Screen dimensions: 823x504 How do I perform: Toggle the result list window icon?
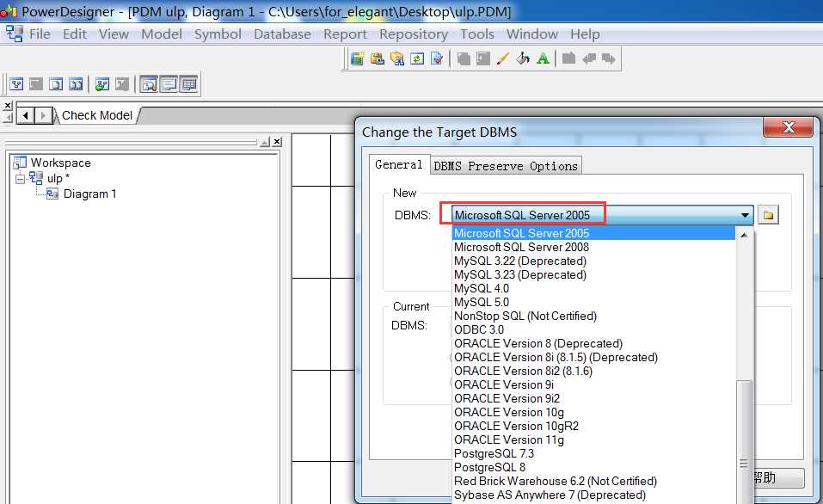(188, 84)
